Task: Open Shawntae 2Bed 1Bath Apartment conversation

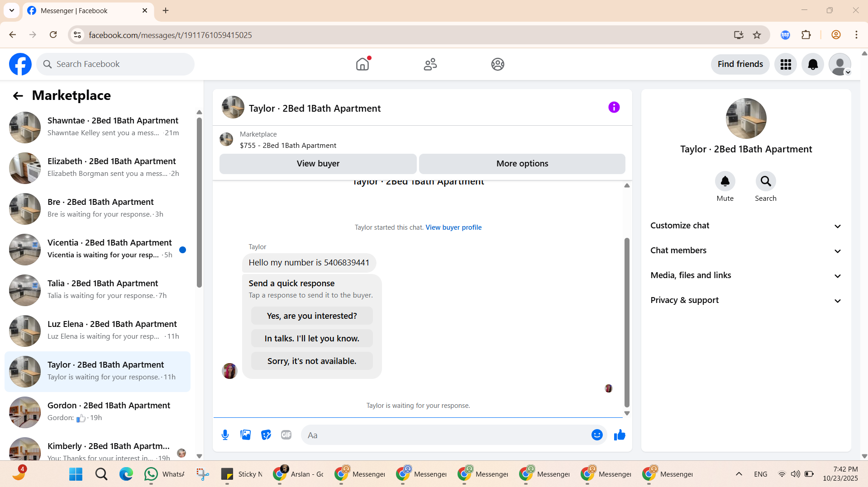Action: (97, 127)
